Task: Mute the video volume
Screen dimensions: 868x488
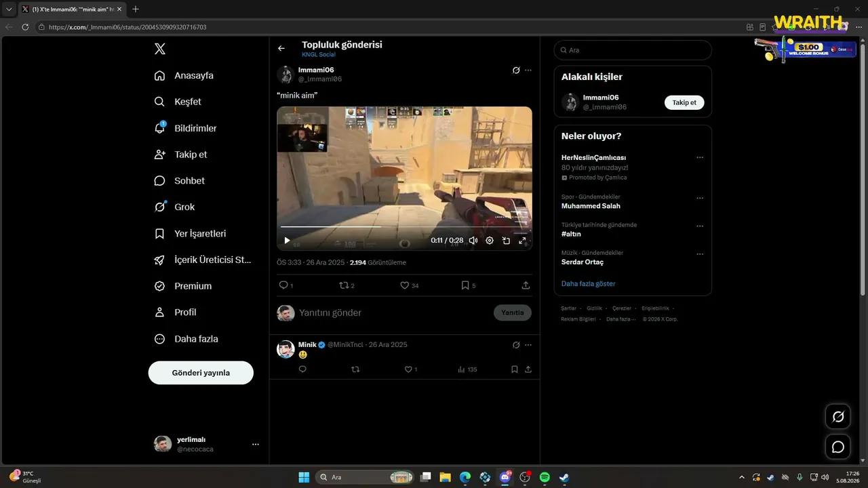Action: click(x=473, y=241)
